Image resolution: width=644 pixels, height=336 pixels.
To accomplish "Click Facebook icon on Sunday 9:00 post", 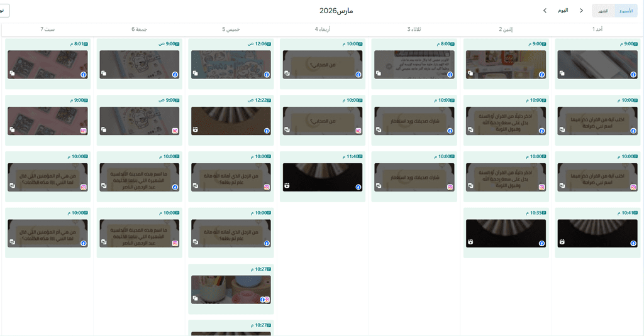I will tap(633, 75).
